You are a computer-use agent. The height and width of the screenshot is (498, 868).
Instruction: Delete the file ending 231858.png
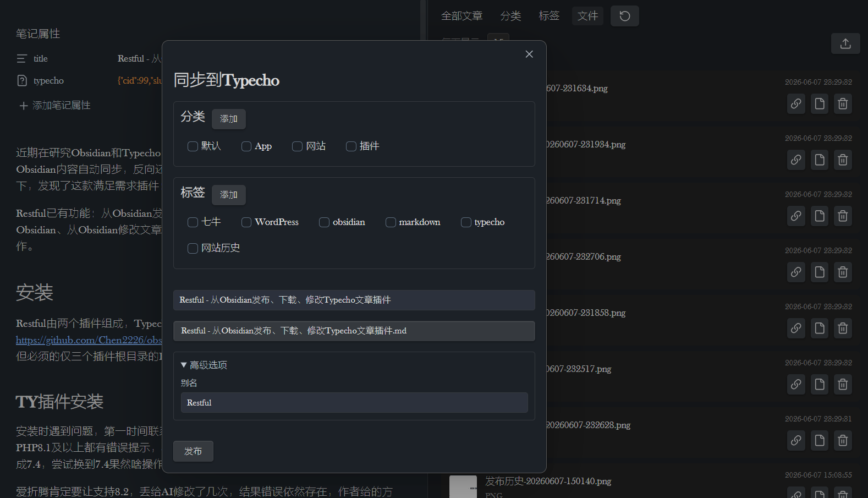tap(843, 328)
